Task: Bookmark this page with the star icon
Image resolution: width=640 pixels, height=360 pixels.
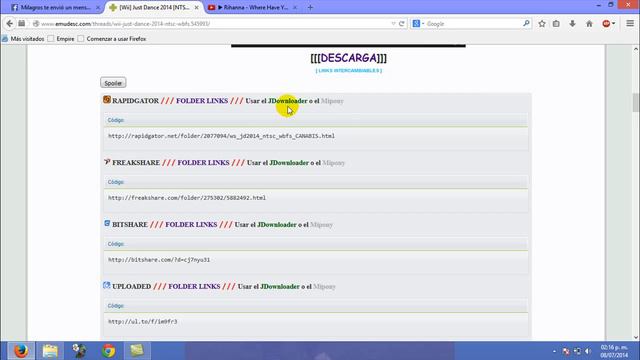Action: (542, 24)
